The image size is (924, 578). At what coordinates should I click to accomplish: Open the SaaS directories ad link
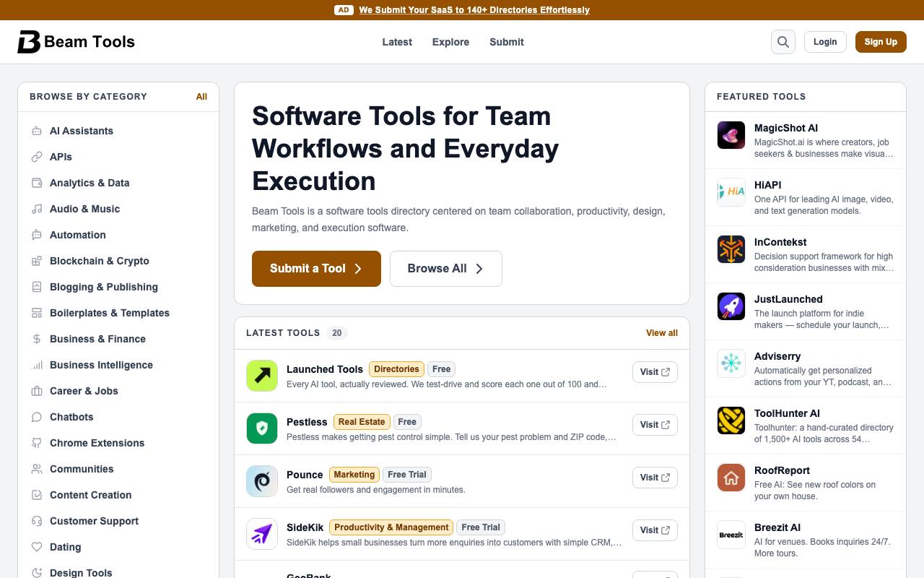[x=474, y=10]
